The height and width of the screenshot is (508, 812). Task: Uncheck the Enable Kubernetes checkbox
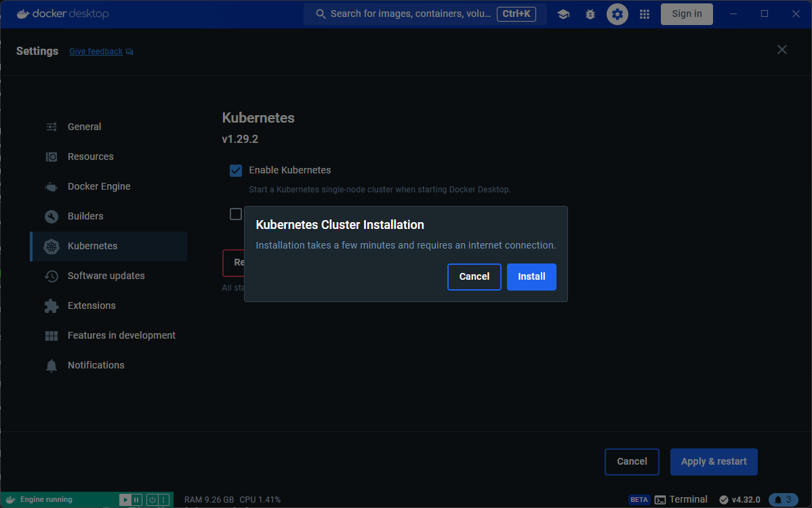pyautogui.click(x=236, y=170)
